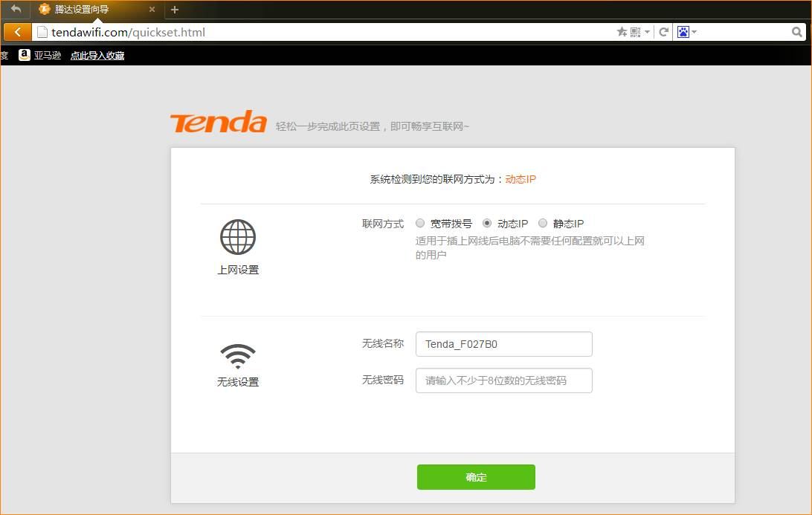This screenshot has height=515, width=812.
Task: Reload the page with refresh icon
Action: click(663, 32)
